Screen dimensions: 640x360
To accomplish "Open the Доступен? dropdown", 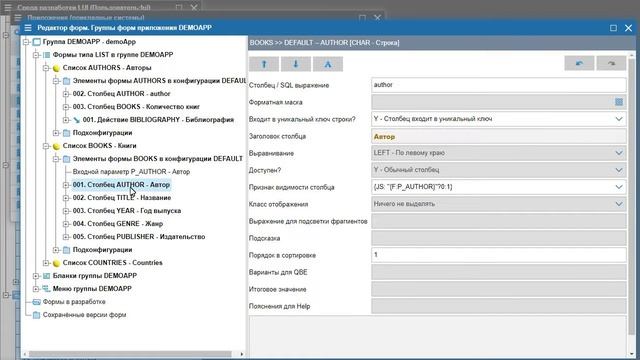I will 619,170.
